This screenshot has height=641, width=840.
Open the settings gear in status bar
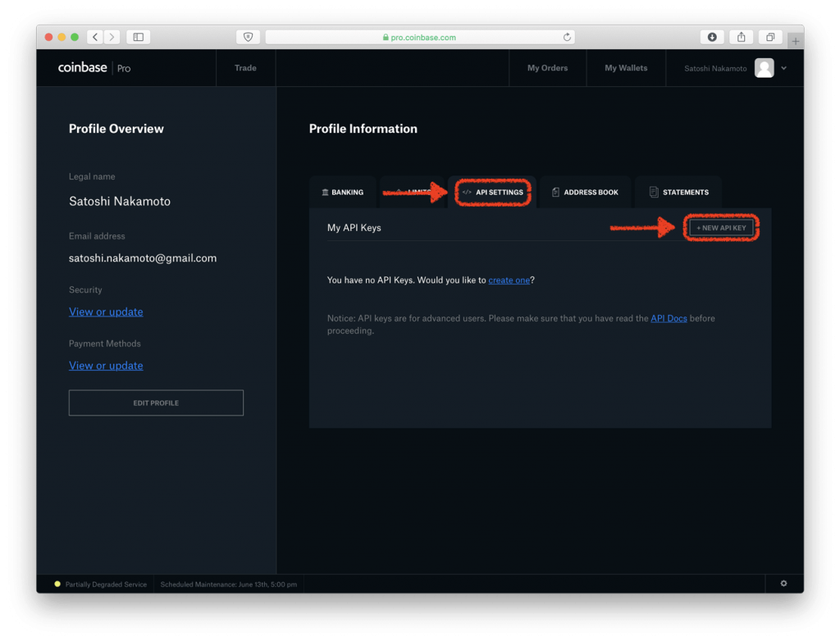point(783,583)
